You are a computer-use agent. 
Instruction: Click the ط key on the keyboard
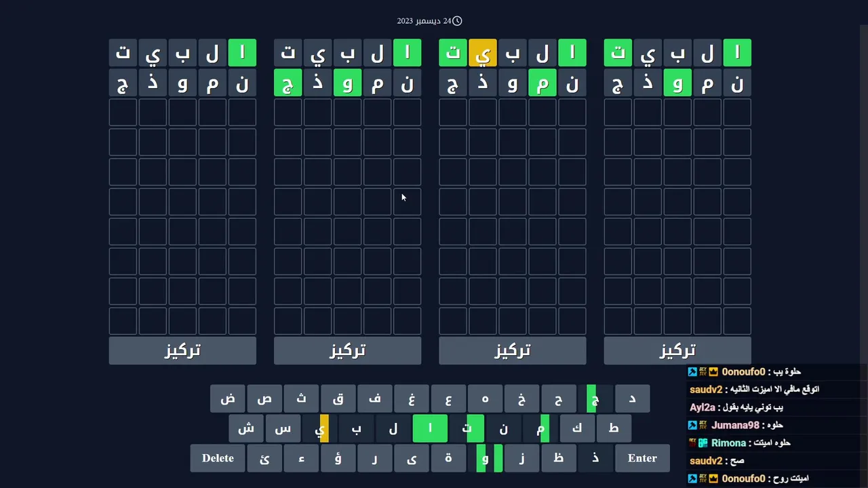click(613, 428)
